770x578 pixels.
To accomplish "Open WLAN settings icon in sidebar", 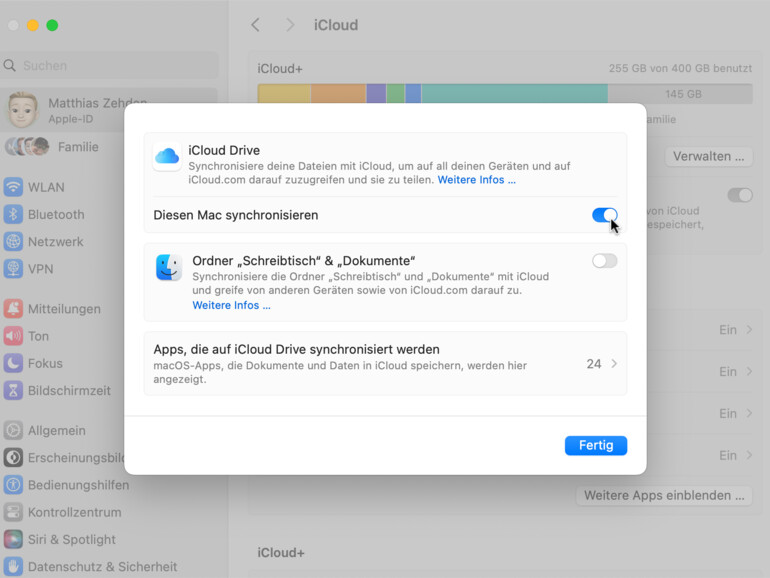I will tap(13, 187).
